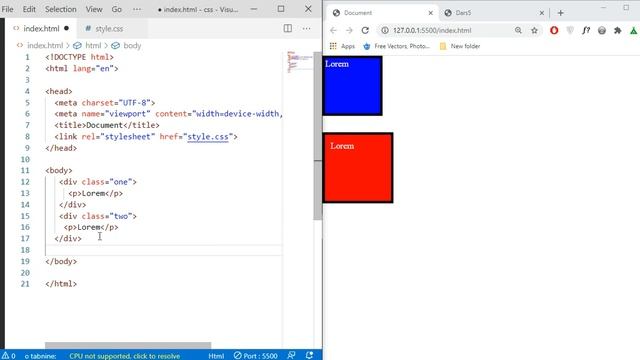Open editor More Actions ellipsis
This screenshot has width=640, height=360.
pyautogui.click(x=307, y=29)
